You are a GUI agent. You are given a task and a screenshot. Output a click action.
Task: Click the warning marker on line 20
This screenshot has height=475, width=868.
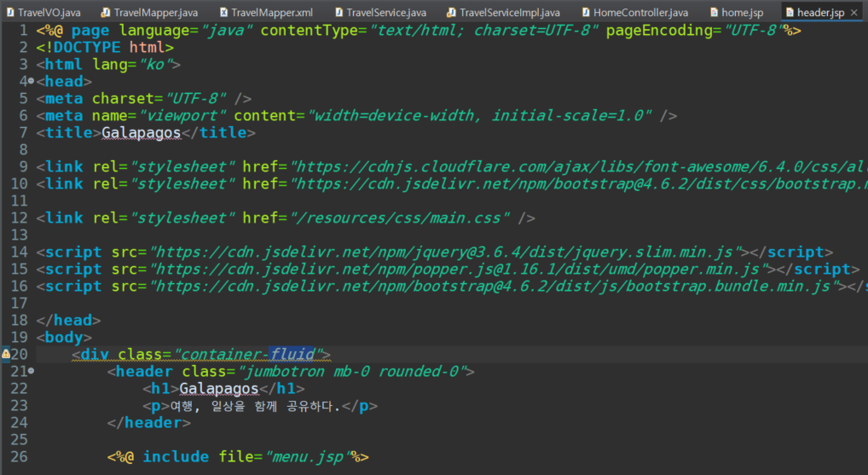pyautogui.click(x=5, y=353)
